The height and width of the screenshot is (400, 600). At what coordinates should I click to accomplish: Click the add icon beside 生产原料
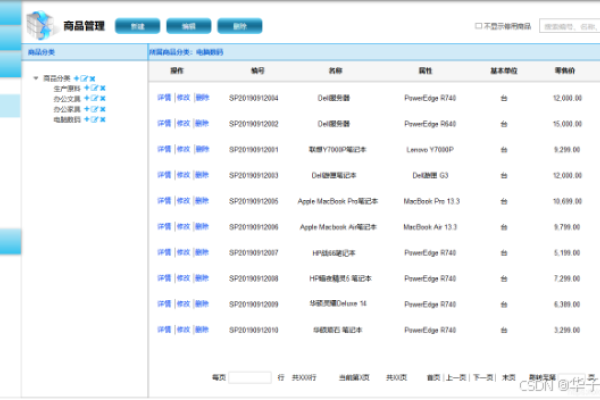pyautogui.click(x=87, y=88)
